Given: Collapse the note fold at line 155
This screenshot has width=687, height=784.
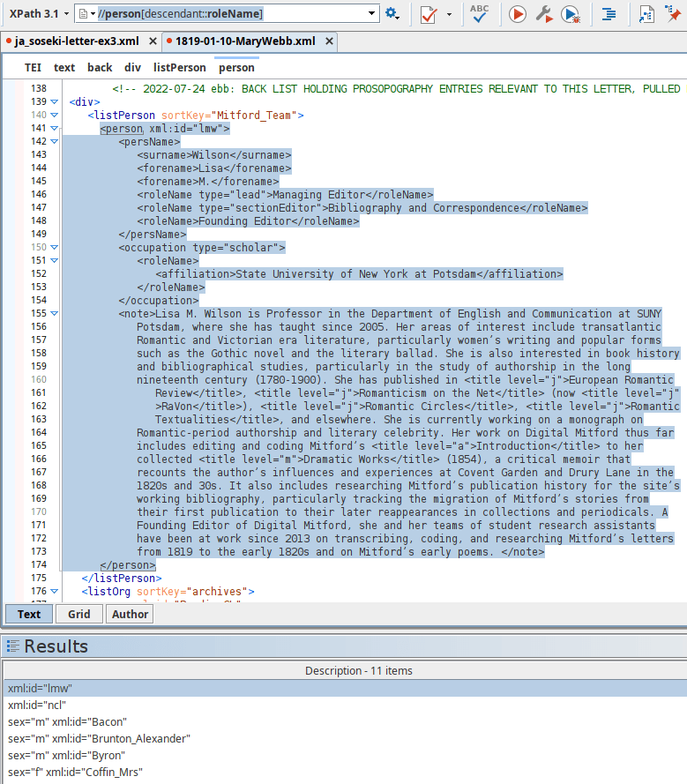Looking at the screenshot, I should pos(55,313).
